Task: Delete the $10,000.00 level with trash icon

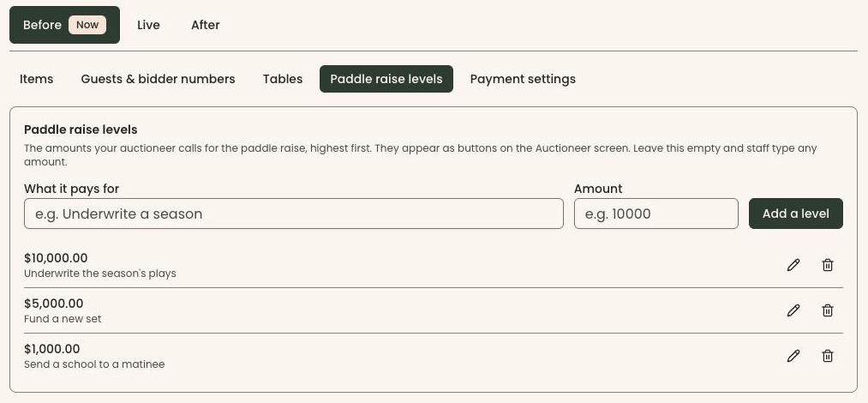Action: [828, 265]
